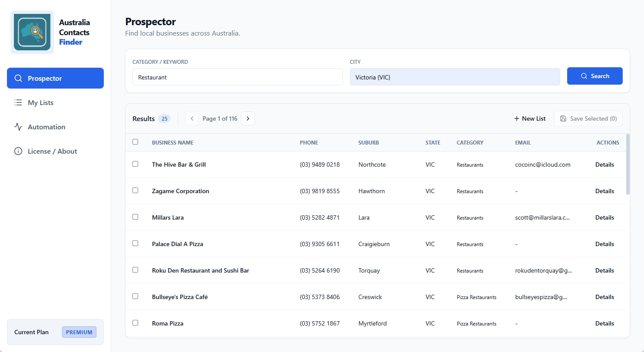Click the Australia Contacts Finder logo

[32, 31]
